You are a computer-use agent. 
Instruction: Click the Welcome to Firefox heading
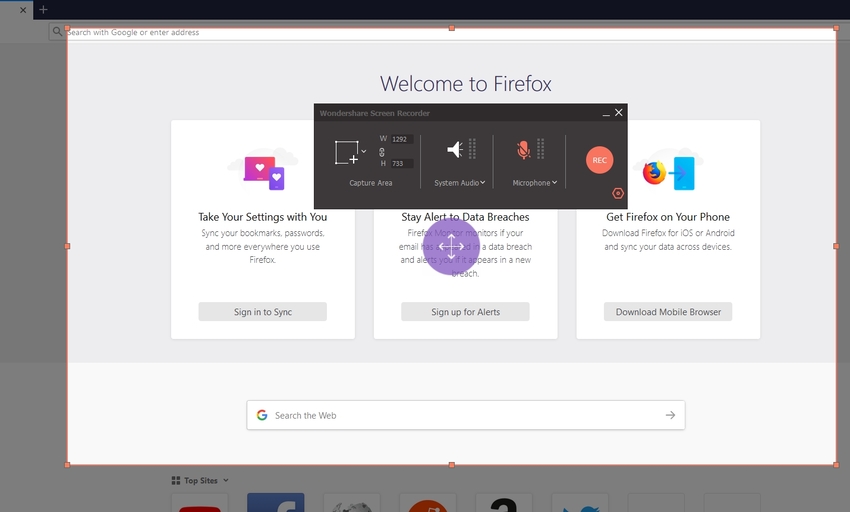[x=466, y=84]
